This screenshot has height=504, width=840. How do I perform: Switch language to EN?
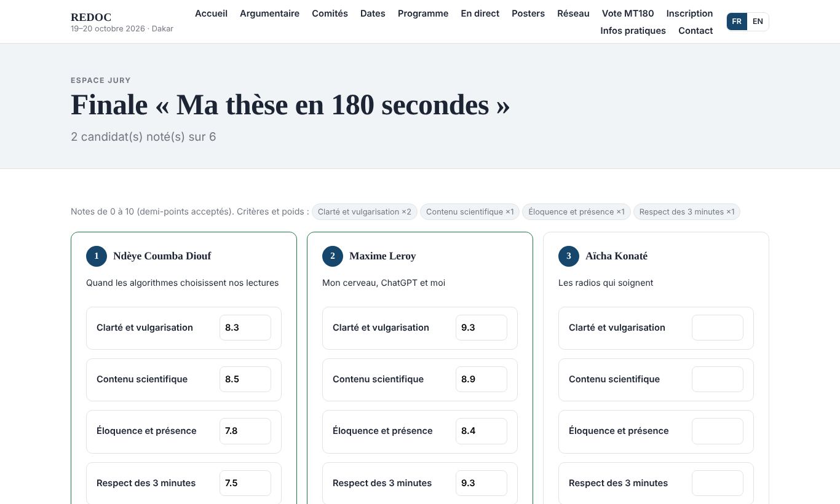(x=758, y=22)
